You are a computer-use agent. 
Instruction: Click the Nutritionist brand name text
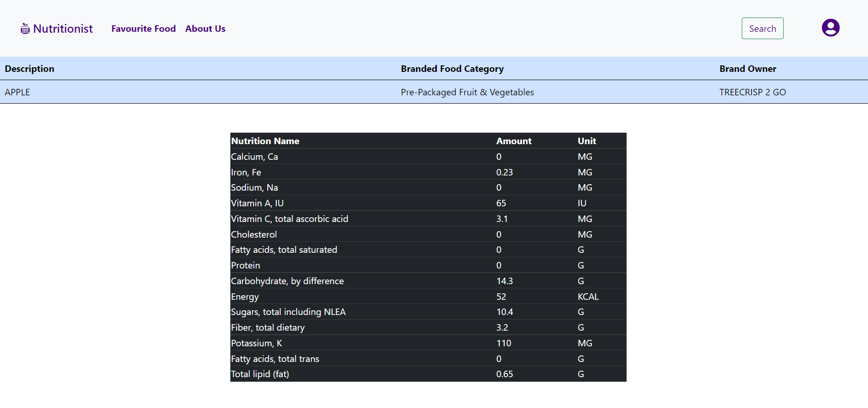(x=63, y=28)
